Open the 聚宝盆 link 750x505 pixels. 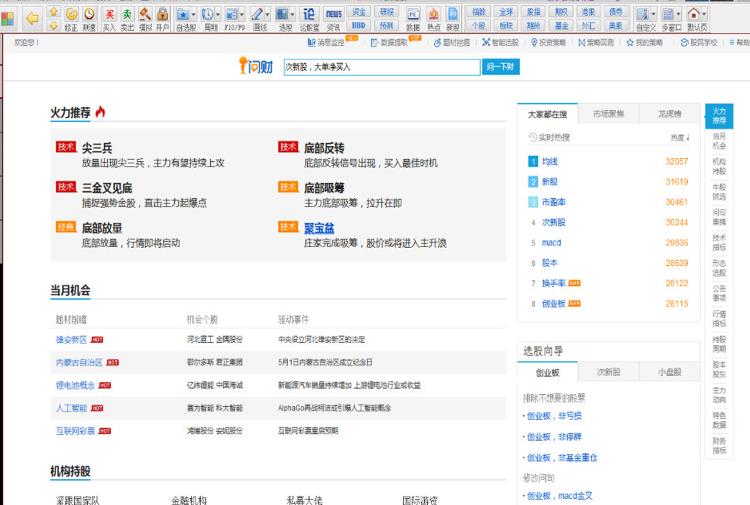click(x=319, y=228)
